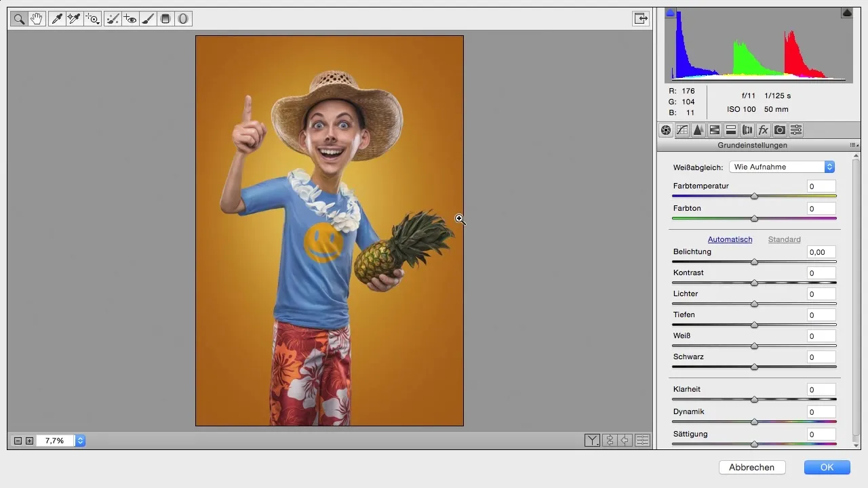Select the Zoom tool in the toolbar
Screen dimensions: 868x488
coord(19,19)
